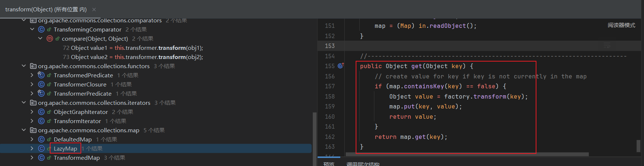This screenshot has height=166, width=644.
Task: Click the 阅读器模式 reader mode label
Action: (x=621, y=25)
